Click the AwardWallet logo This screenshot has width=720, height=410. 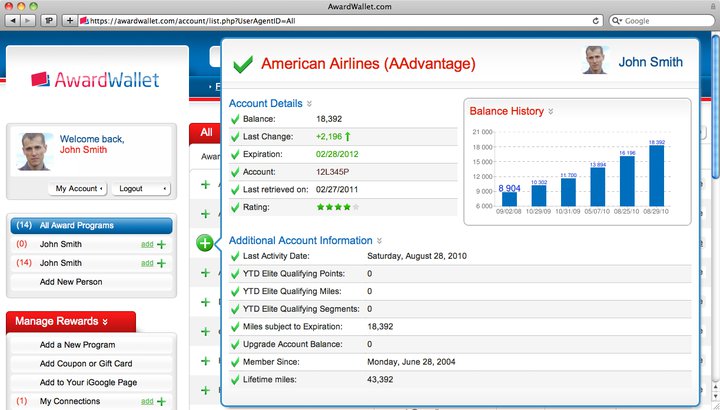coord(93,80)
